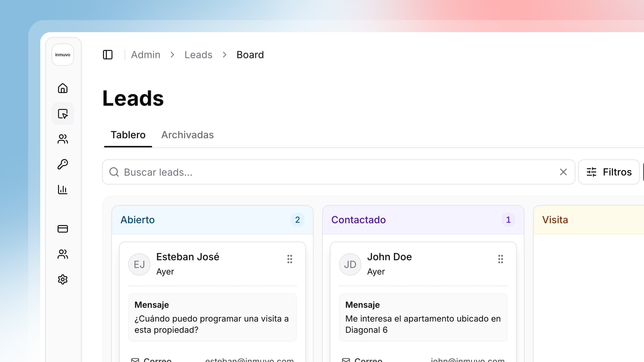Image resolution: width=644 pixels, height=362 pixels.
Task: Open the settings gear sidebar icon
Action: pos(63,279)
